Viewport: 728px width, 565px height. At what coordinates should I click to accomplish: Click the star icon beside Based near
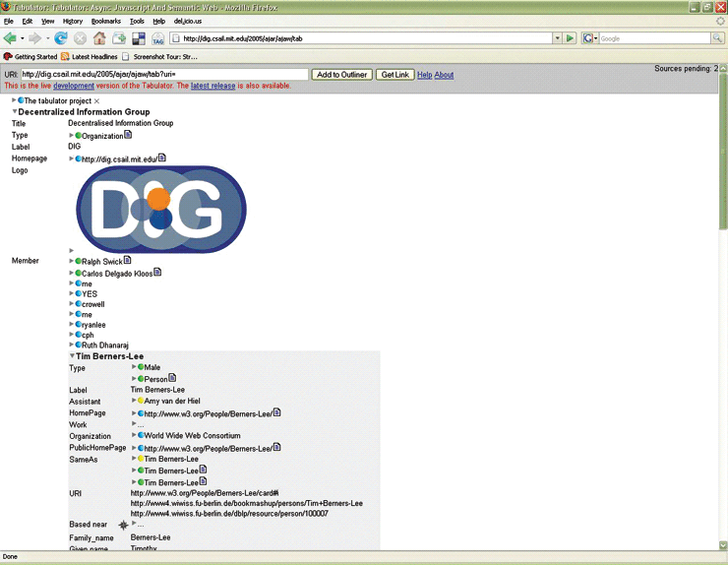123,525
